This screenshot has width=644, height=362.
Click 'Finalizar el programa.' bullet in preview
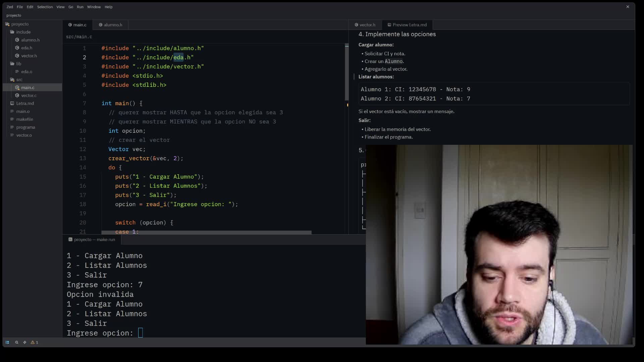[x=389, y=137]
